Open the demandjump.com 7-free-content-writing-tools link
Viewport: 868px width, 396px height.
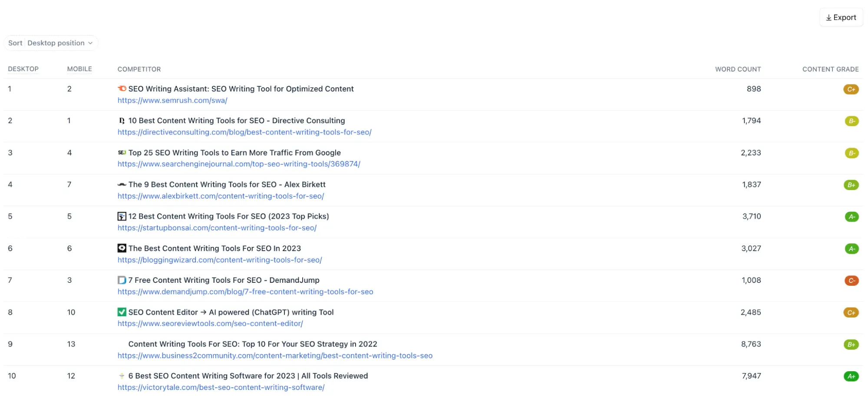(x=245, y=292)
